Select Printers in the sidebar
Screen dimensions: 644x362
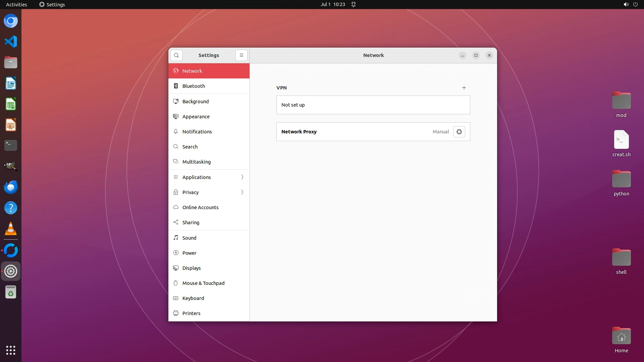coord(191,313)
